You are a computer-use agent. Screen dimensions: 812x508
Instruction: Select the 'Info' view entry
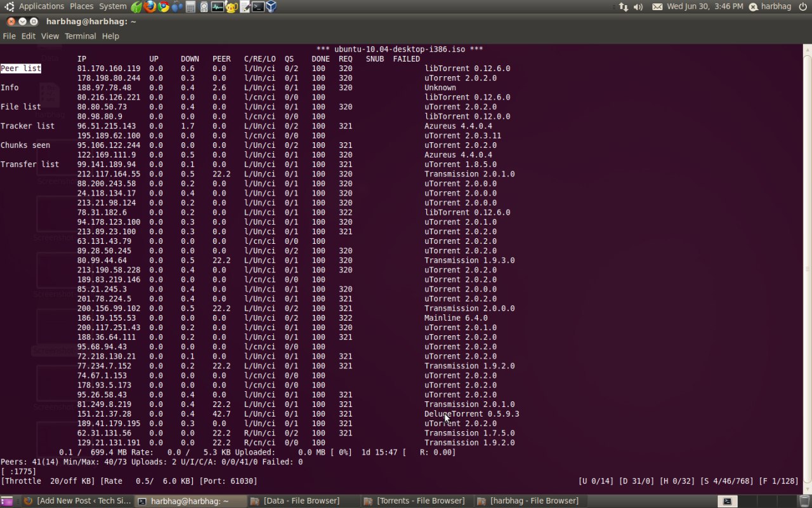(x=10, y=88)
